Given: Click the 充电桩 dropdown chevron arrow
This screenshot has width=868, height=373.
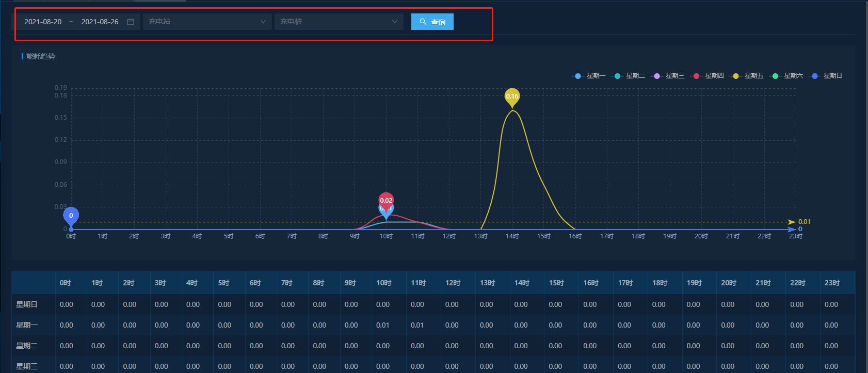Looking at the screenshot, I should tap(395, 22).
